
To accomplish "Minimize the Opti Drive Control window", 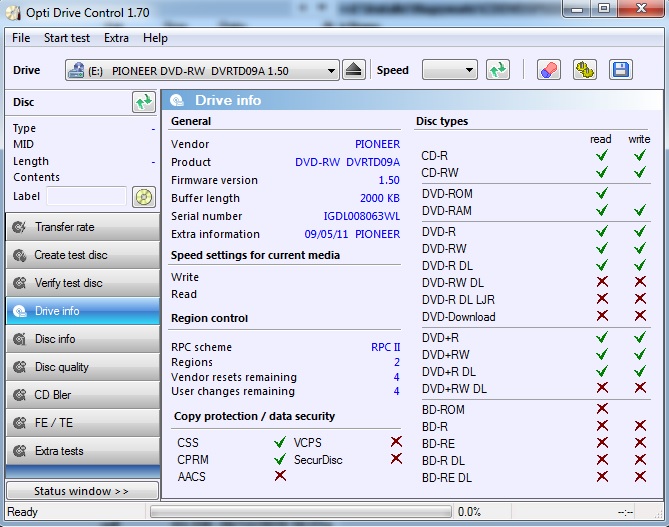I will [x=577, y=9].
